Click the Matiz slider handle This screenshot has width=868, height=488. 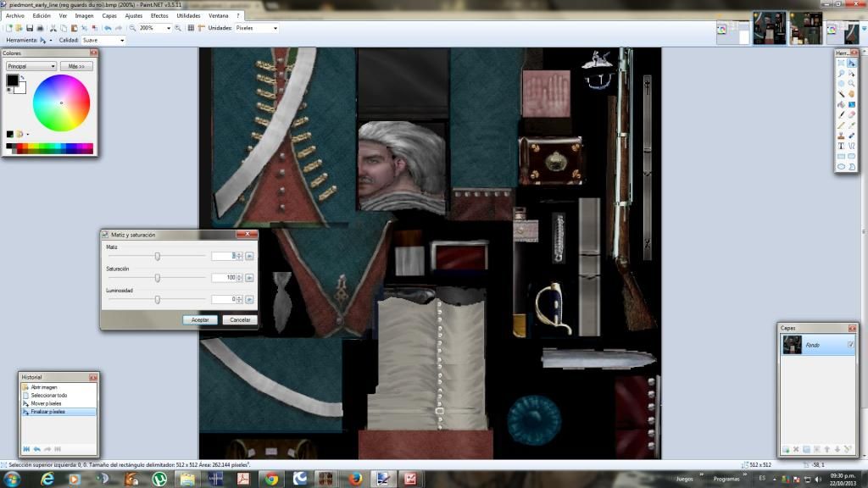click(x=158, y=256)
